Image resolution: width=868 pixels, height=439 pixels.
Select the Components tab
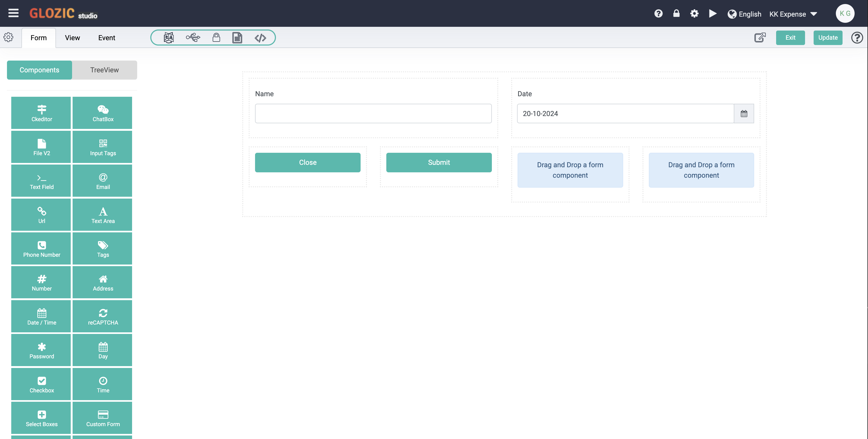point(39,70)
